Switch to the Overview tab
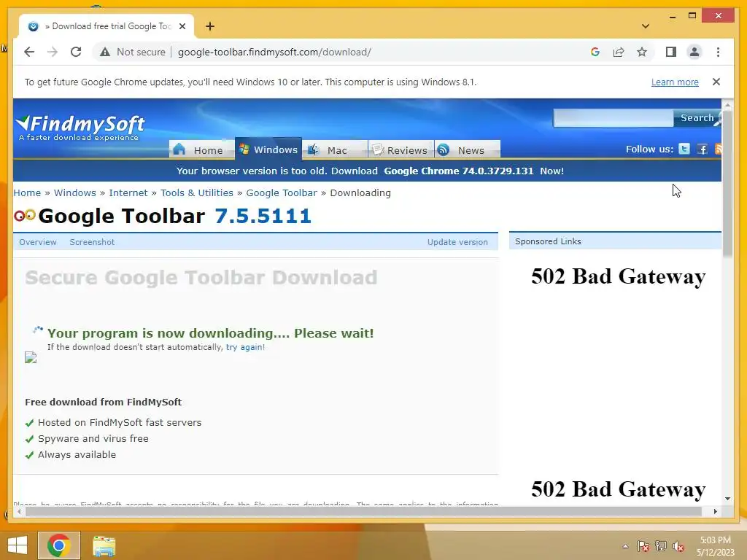747x560 pixels. (x=38, y=242)
